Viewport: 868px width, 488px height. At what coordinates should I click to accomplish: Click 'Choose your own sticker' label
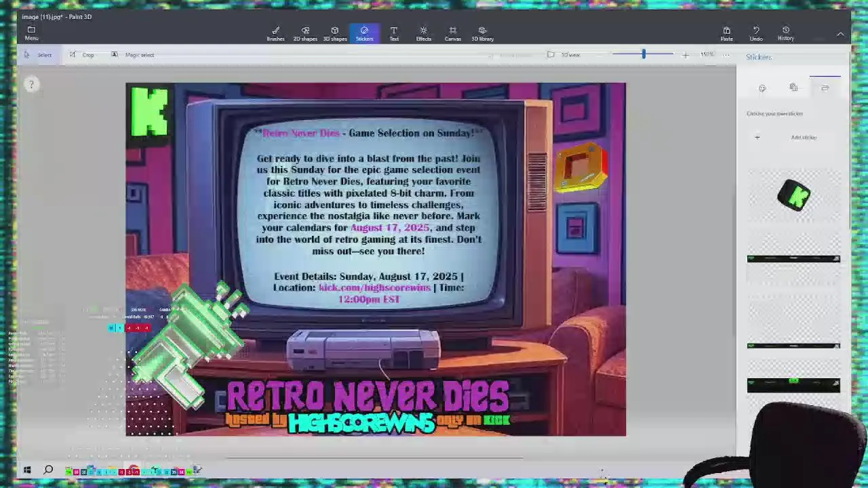click(774, 113)
